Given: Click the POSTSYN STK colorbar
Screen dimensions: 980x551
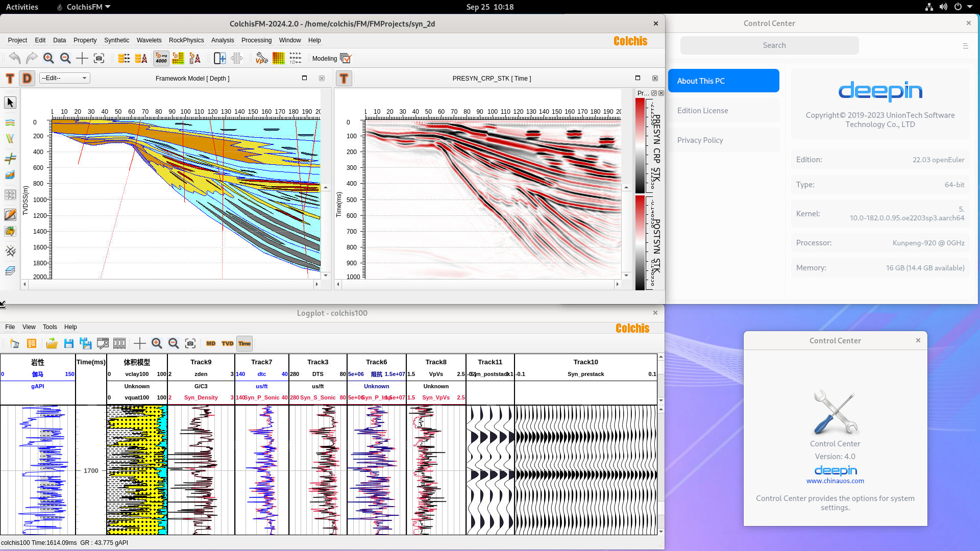Looking at the screenshot, I should coord(640,243).
